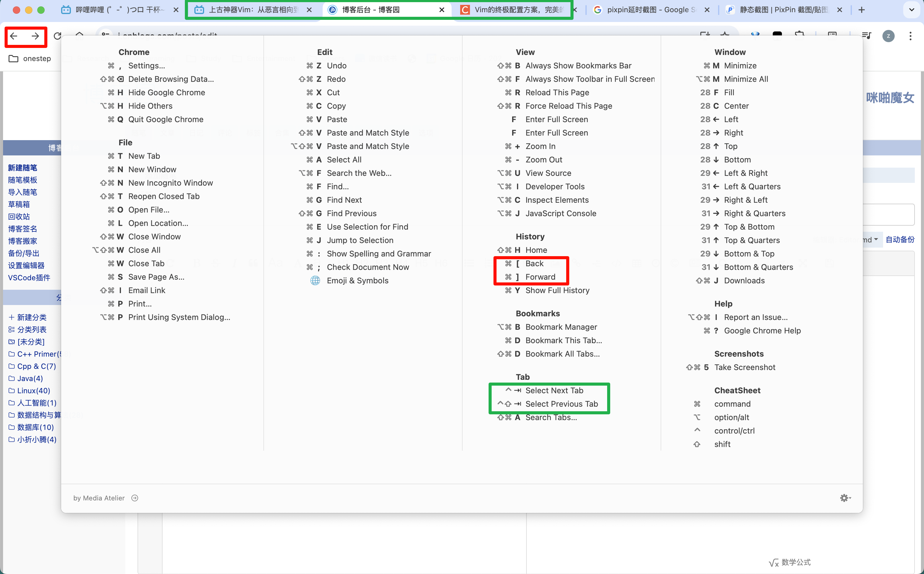Go back using the browser back arrow
Viewport: 924px width, 574px height.
(x=14, y=36)
